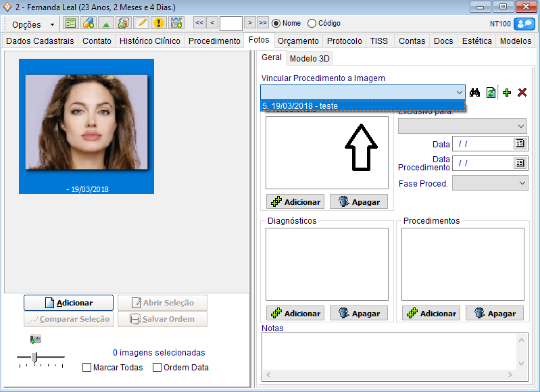Click the green plus add-link icon
The width and height of the screenshot is (540, 392).
point(507,93)
